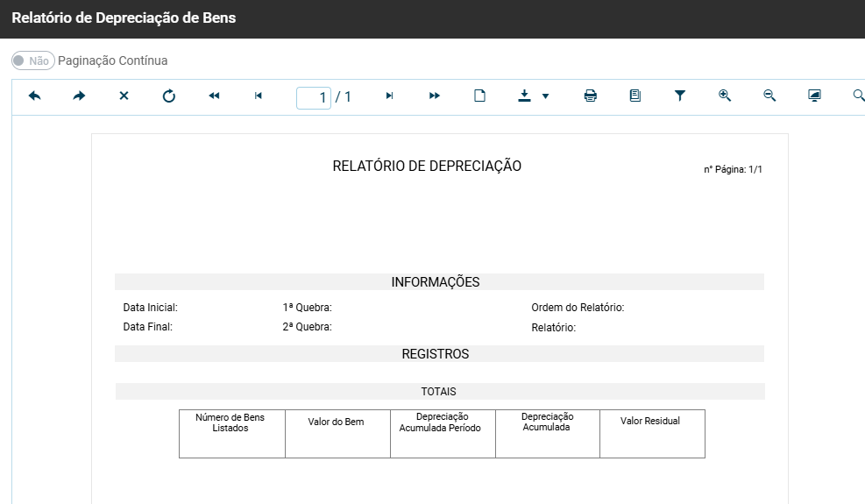865x504 pixels.
Task: Click the export download icon
Action: (x=524, y=96)
